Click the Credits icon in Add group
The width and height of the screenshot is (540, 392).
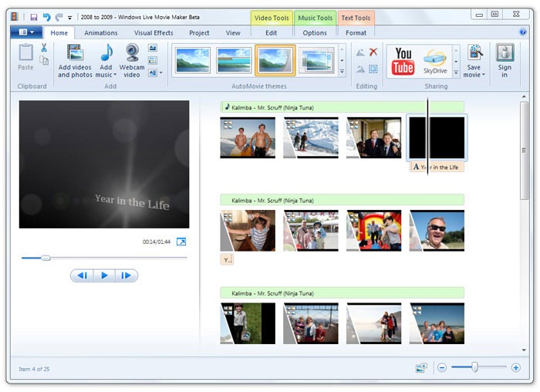pos(153,73)
